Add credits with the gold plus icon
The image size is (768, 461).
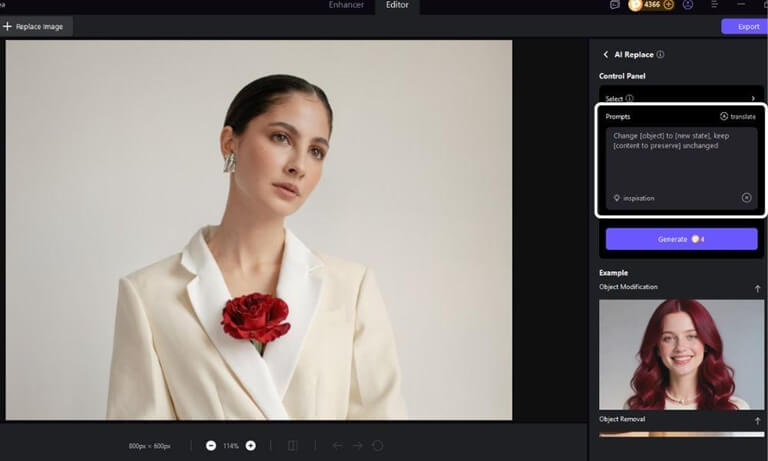click(x=669, y=5)
